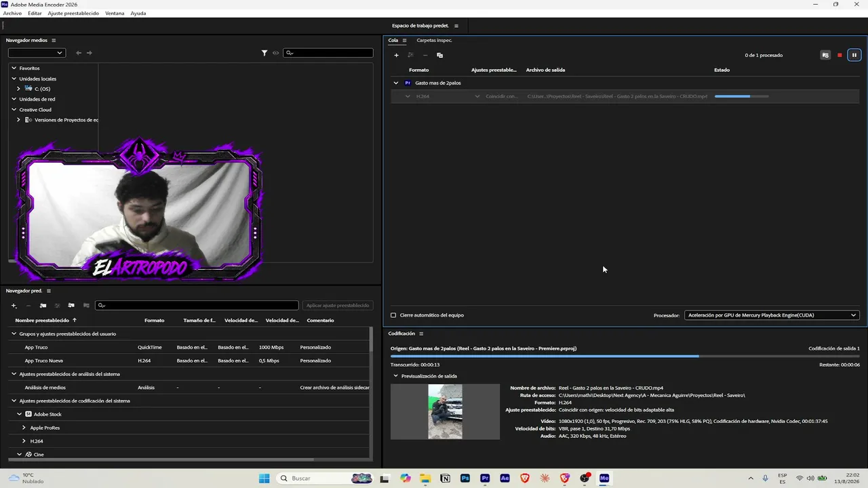Open the Ajuste preestablecido menu

click(73, 14)
